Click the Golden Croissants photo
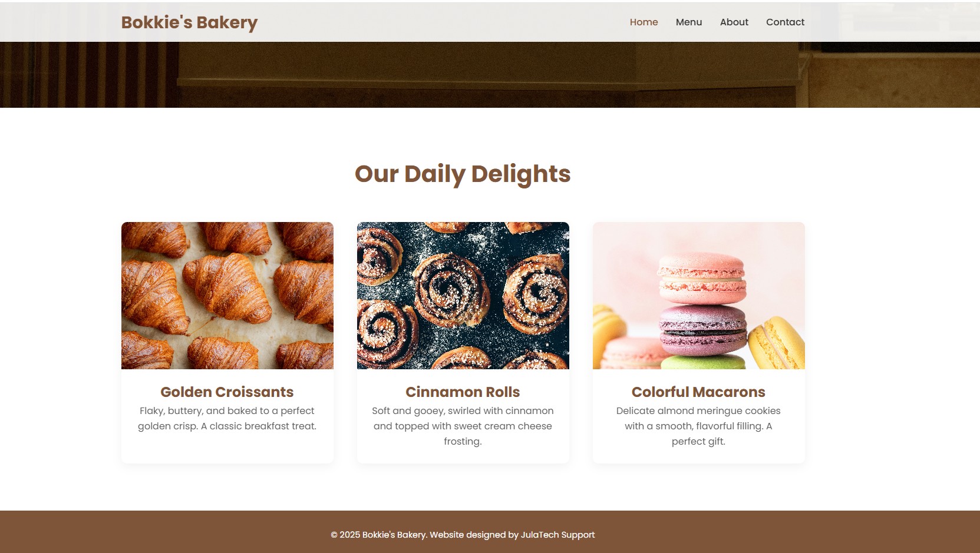Image resolution: width=980 pixels, height=553 pixels. tap(227, 296)
